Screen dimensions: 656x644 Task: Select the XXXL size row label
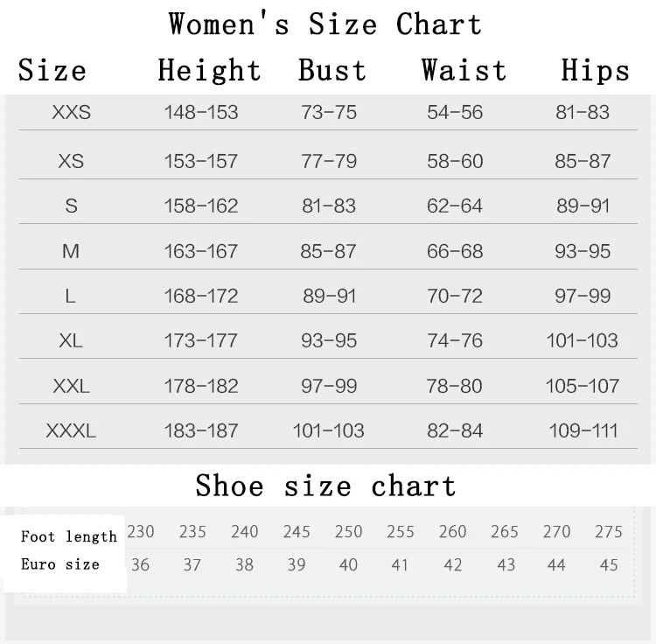[x=71, y=430]
